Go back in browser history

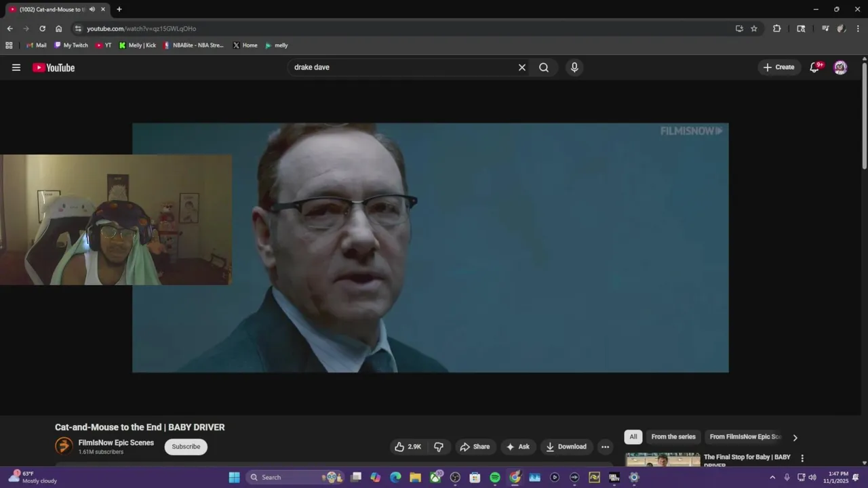(x=9, y=28)
